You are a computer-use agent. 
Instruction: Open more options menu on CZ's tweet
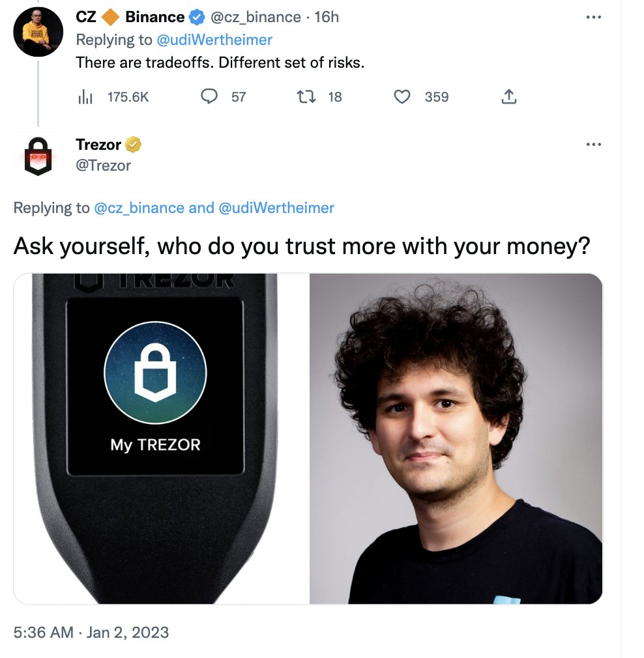(x=593, y=17)
